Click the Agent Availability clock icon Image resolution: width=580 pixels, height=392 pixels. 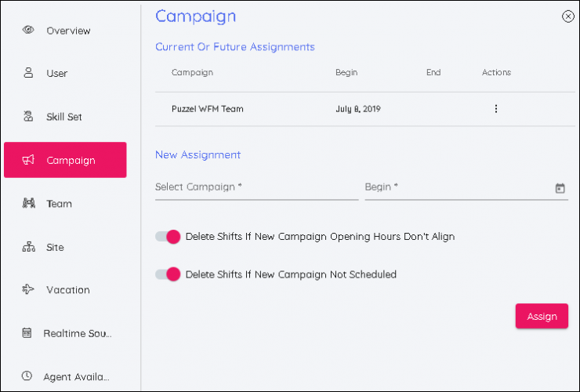(27, 376)
